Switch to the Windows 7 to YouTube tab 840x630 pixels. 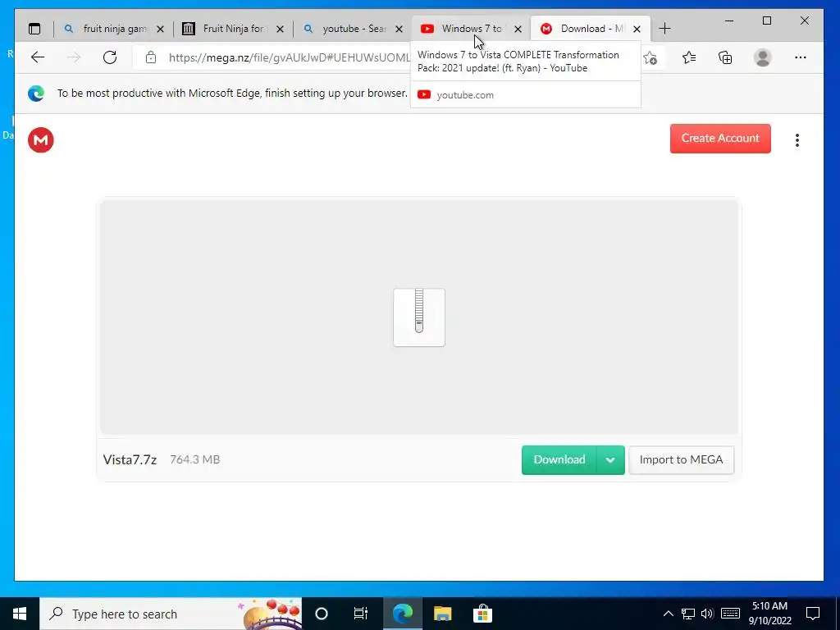472,29
